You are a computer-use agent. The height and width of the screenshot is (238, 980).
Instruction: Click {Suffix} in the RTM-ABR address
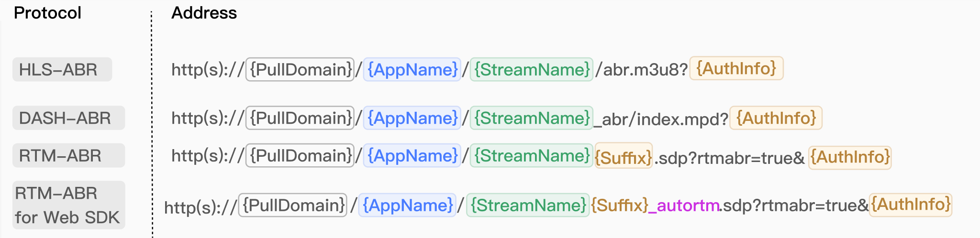click(624, 157)
